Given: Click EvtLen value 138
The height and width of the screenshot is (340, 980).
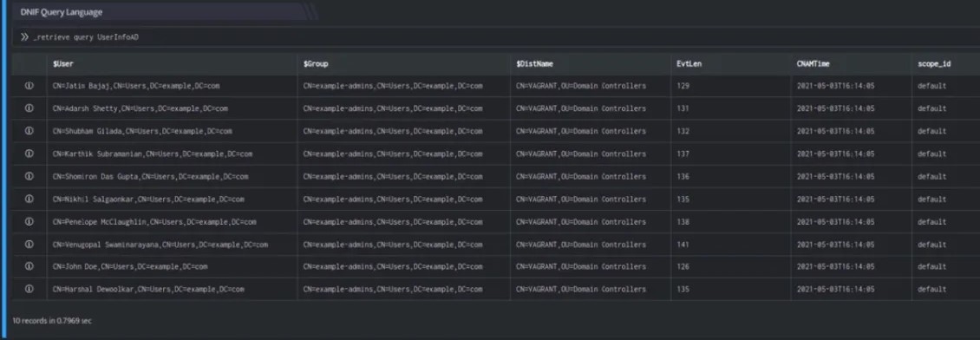Looking at the screenshot, I should pyautogui.click(x=683, y=222).
